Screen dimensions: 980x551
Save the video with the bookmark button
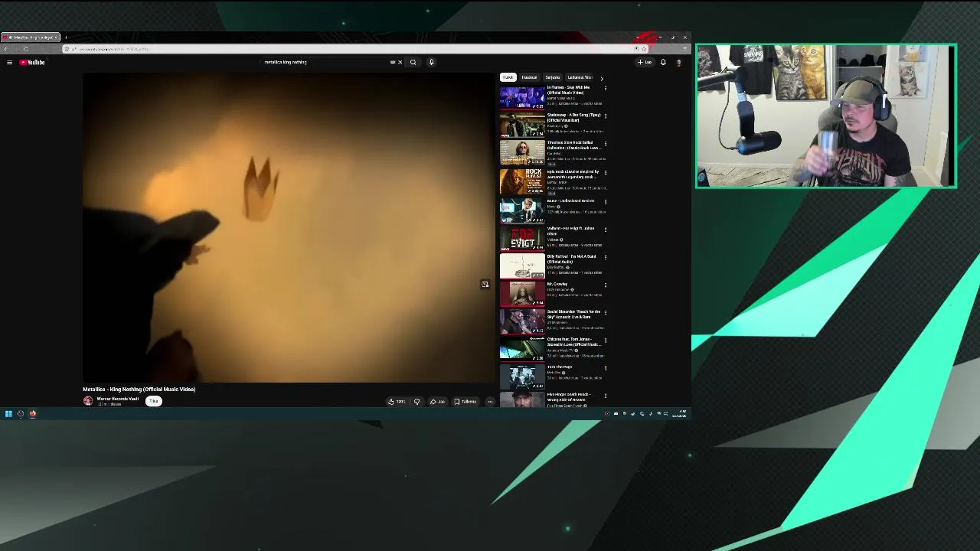tap(465, 401)
